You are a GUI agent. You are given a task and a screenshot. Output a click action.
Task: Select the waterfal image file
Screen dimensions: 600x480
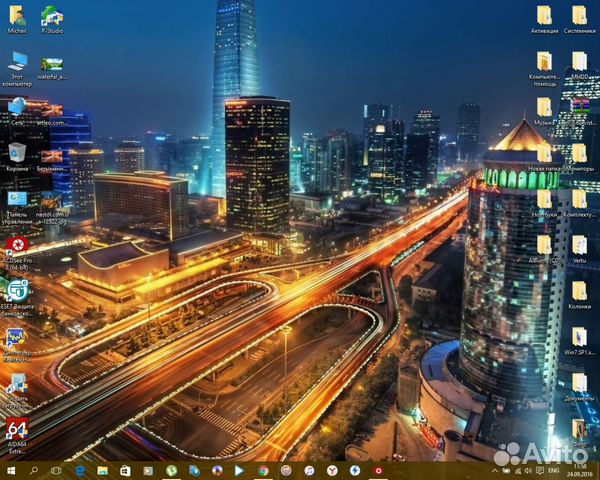coord(52,69)
